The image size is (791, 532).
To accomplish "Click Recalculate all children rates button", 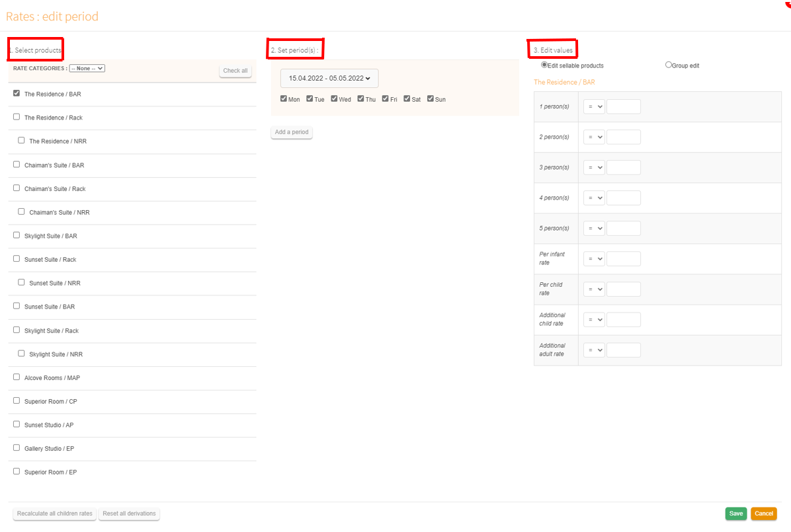I will click(x=55, y=513).
